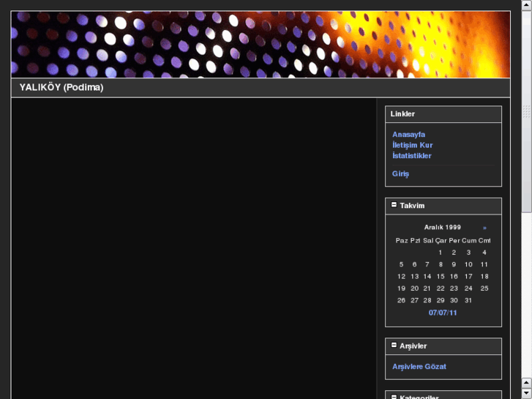The height and width of the screenshot is (399, 532).
Task: Click the YALIKÖY (Podima) blog title
Action: click(x=61, y=88)
